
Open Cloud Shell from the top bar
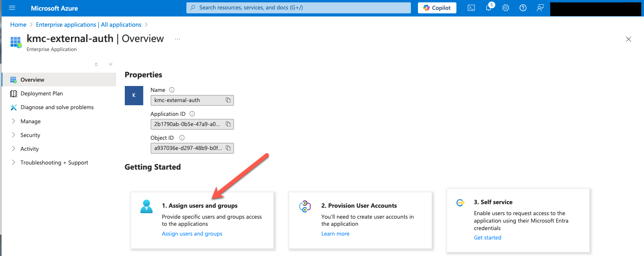pyautogui.click(x=471, y=8)
